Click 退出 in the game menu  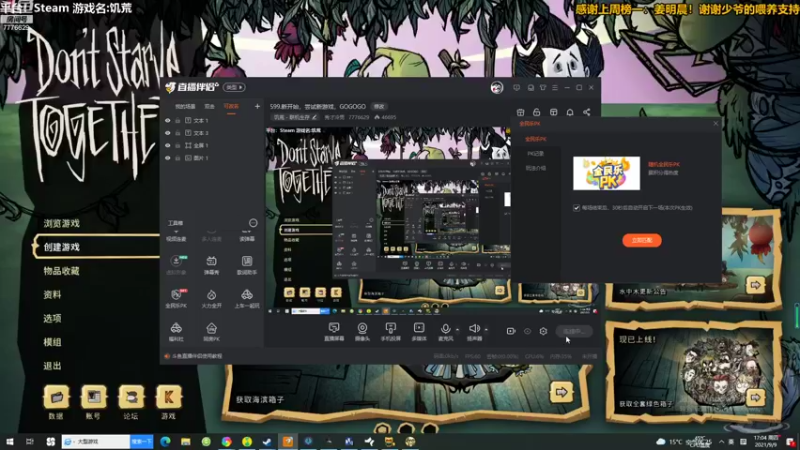click(53, 366)
